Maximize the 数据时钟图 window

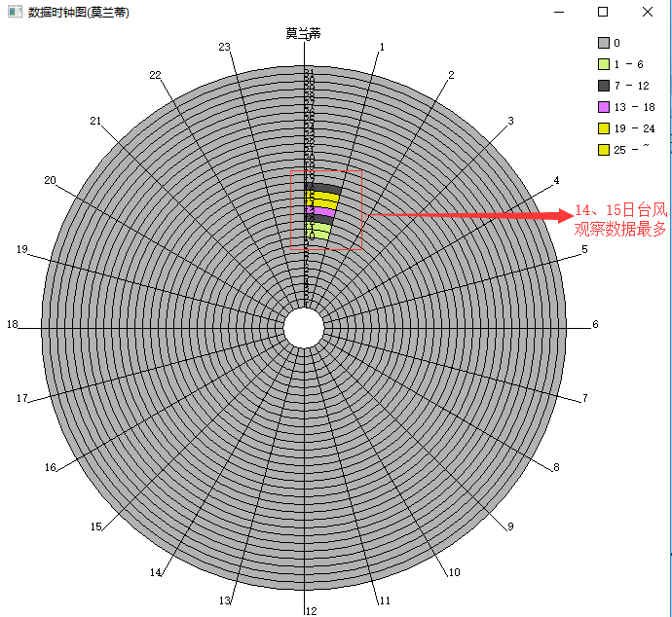click(603, 12)
